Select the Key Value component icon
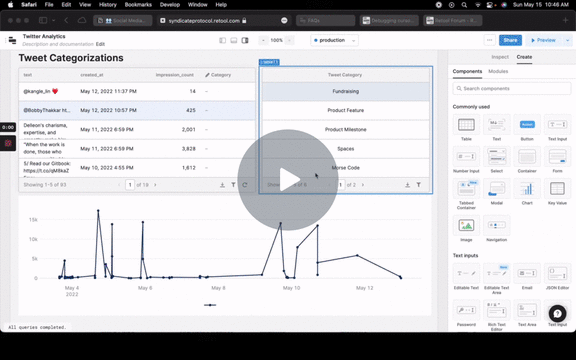 557,189
